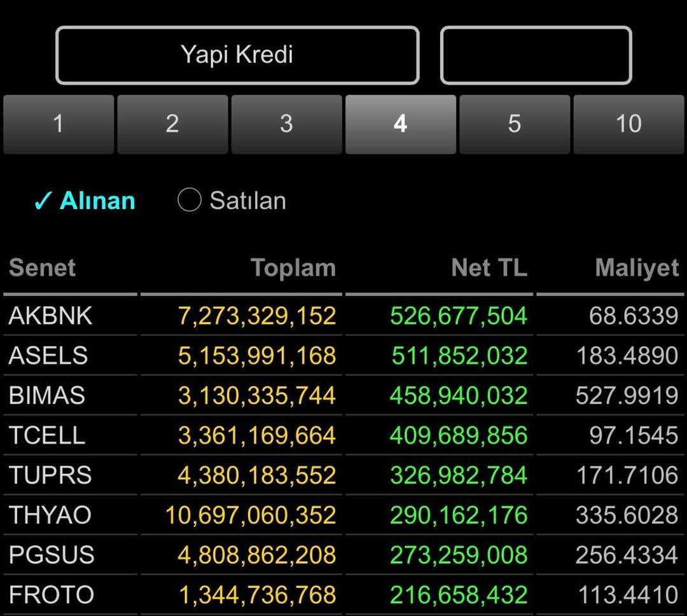This screenshot has height=616, width=687.
Task: Select the 1 day period tab
Action: 59,124
